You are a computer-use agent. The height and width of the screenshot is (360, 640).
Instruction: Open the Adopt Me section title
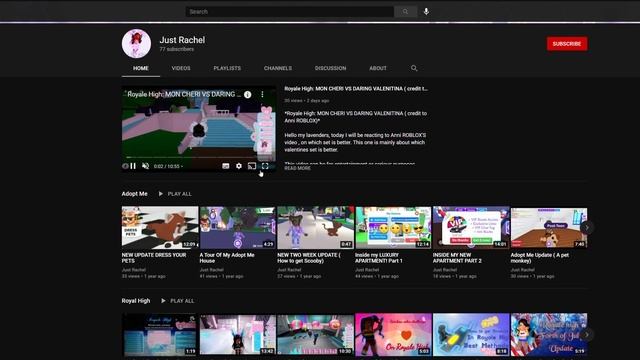point(135,194)
